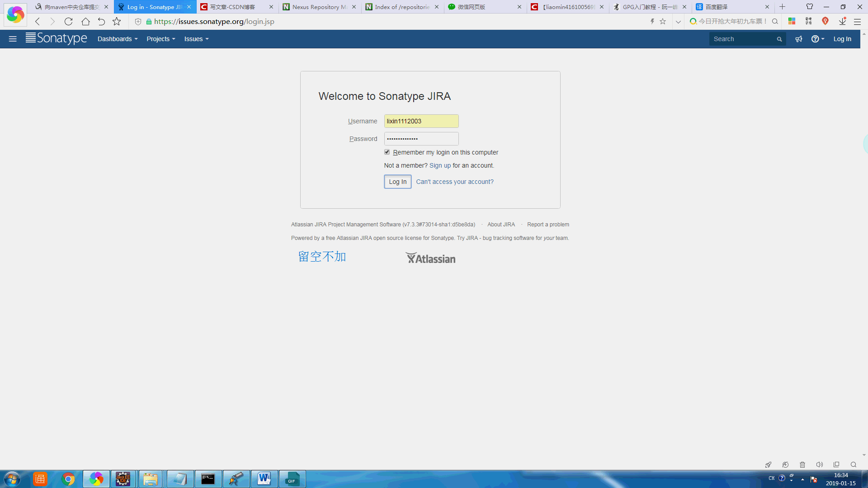Expand the Projects dropdown
The width and height of the screenshot is (868, 488).
160,39
